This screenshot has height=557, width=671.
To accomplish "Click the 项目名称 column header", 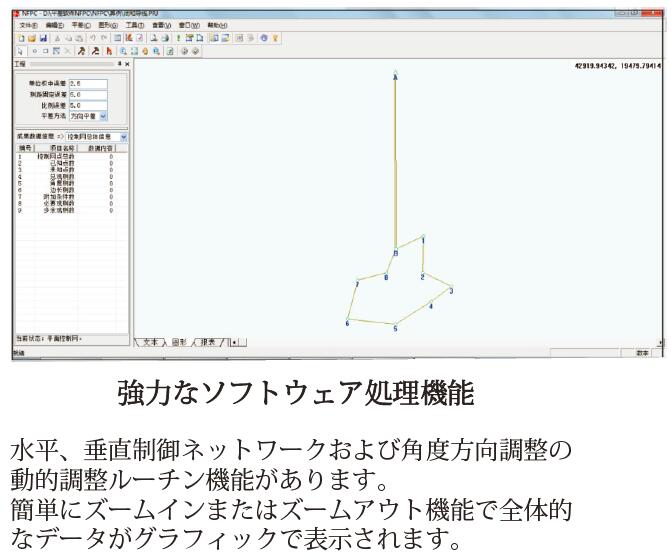I will tap(53, 147).
